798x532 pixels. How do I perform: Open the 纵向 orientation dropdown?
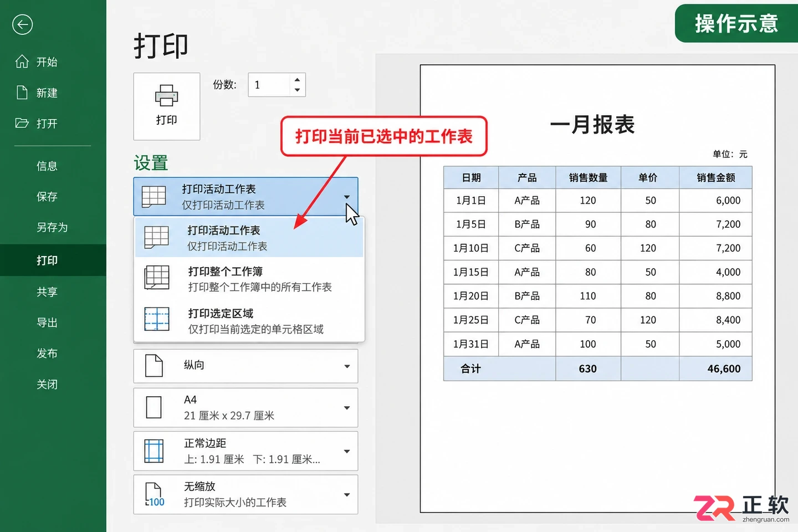coord(347,366)
